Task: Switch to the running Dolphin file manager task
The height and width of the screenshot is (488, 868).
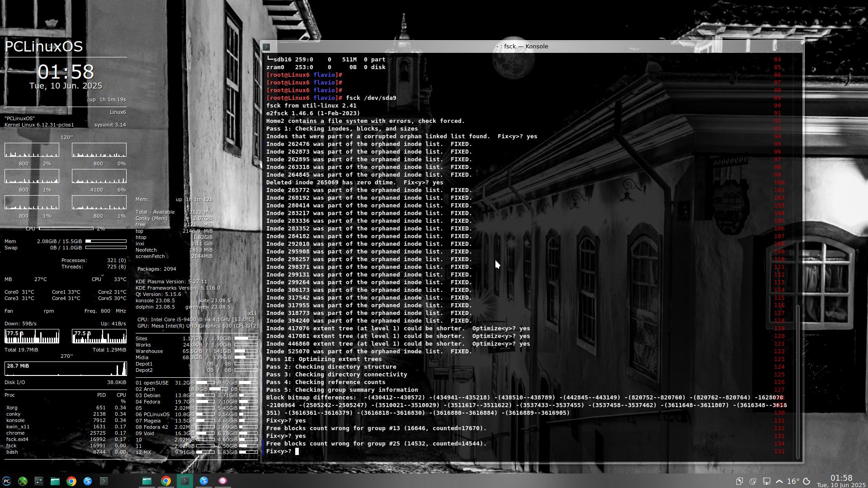Action: tap(147, 481)
